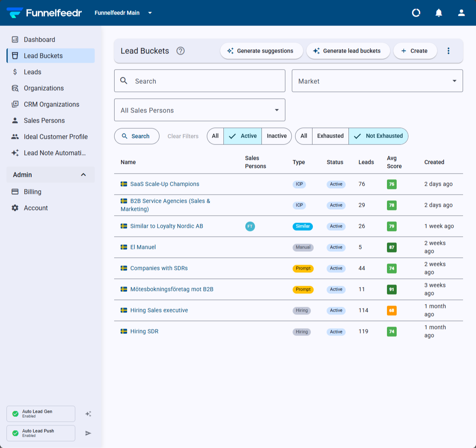Open Lead Buckets help question mark
This screenshot has width=476, height=448.
pyautogui.click(x=181, y=51)
